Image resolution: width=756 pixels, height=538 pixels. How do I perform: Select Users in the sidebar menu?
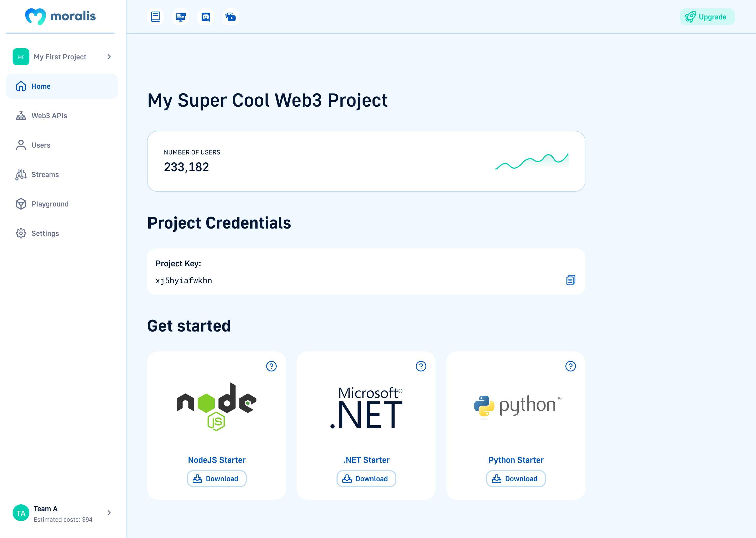pos(41,145)
